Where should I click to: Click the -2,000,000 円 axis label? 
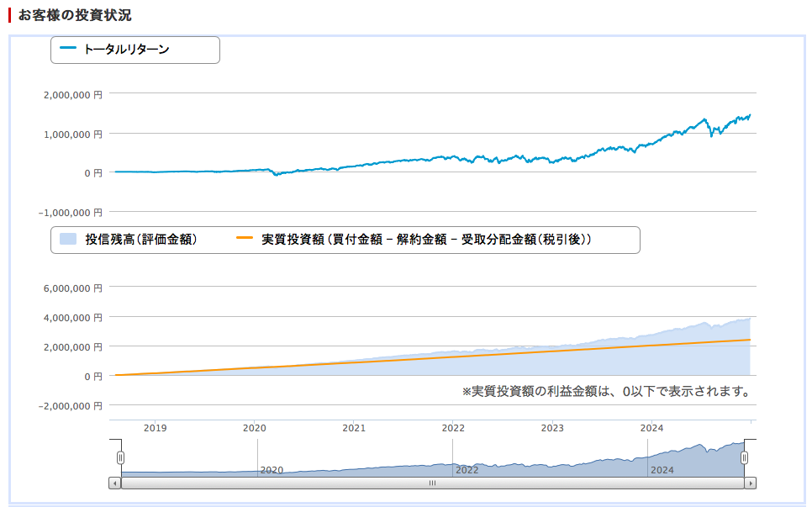pos(71,406)
